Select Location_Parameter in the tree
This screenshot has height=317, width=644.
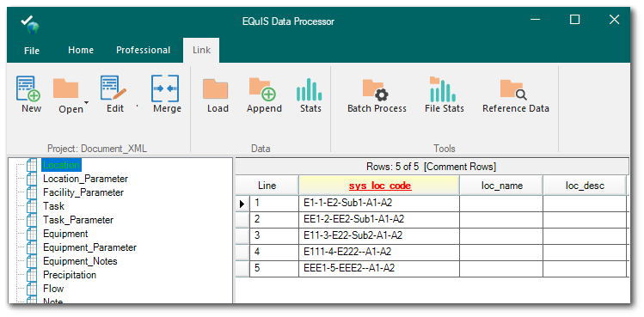85,179
